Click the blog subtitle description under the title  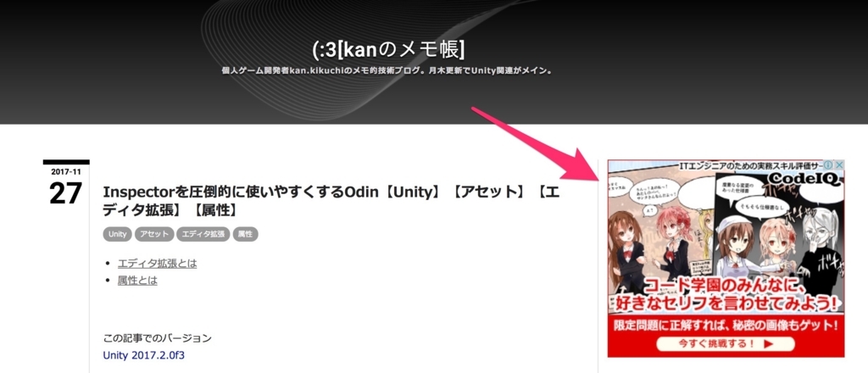pos(388,71)
